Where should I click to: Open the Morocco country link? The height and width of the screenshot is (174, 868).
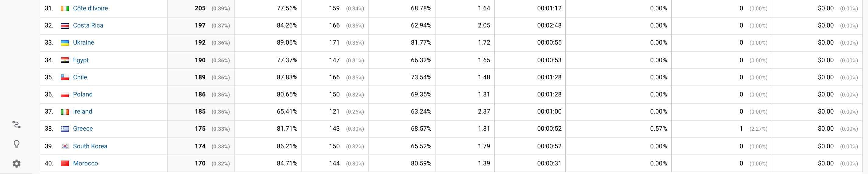[85, 163]
